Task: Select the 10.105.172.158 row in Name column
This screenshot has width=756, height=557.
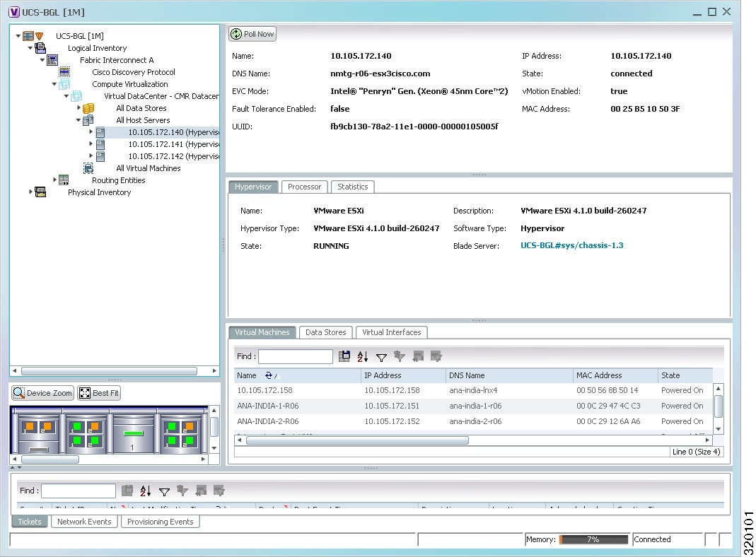Action: click(264, 391)
